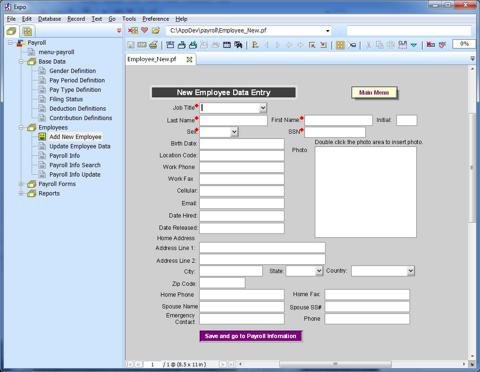Click the red icon left of zoom field

coord(431,44)
